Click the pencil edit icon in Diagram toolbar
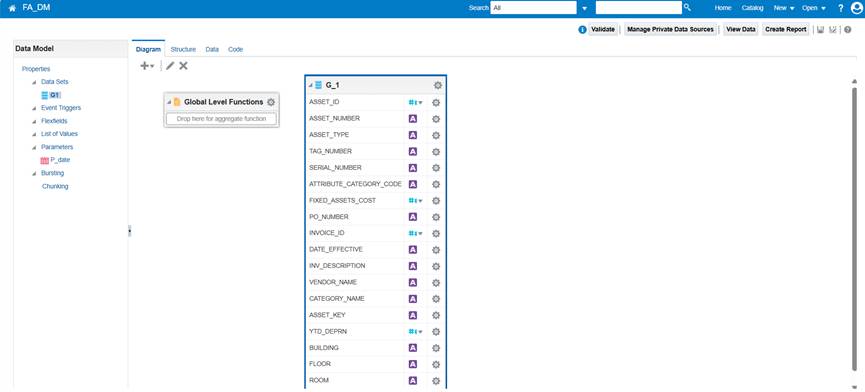Viewport: 865px width, 392px height. [x=170, y=66]
